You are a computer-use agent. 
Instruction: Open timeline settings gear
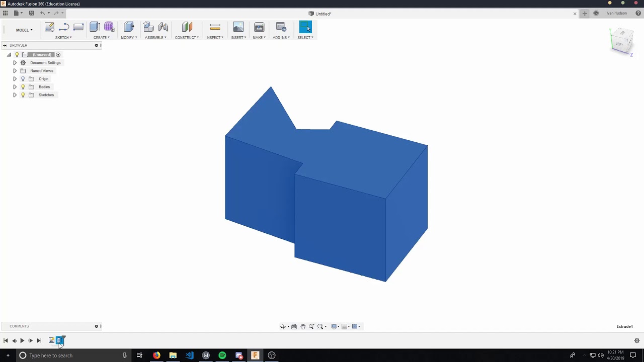636,341
